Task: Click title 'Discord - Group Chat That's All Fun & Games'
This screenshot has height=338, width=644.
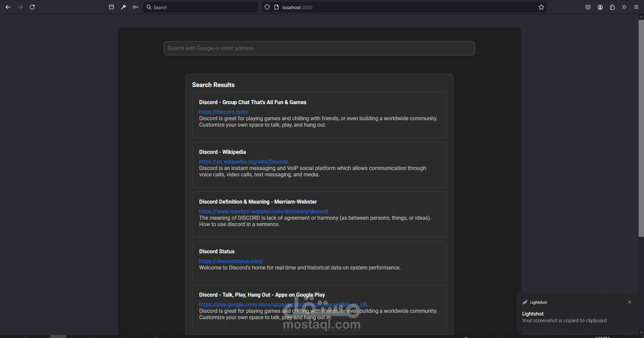Action: (253, 102)
